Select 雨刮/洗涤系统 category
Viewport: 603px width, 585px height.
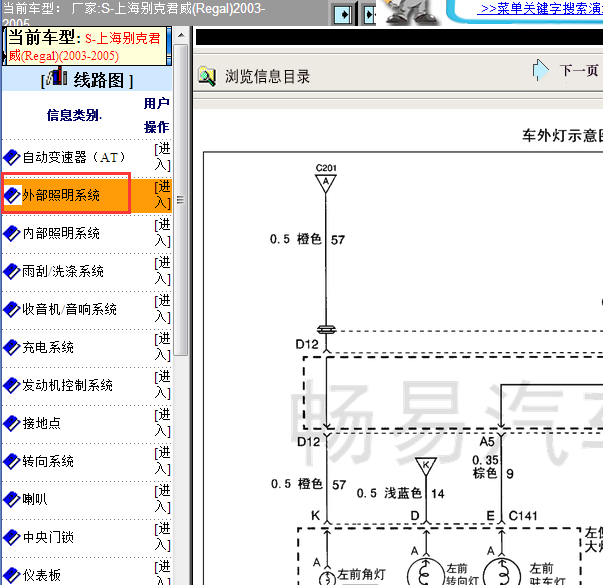tap(63, 272)
